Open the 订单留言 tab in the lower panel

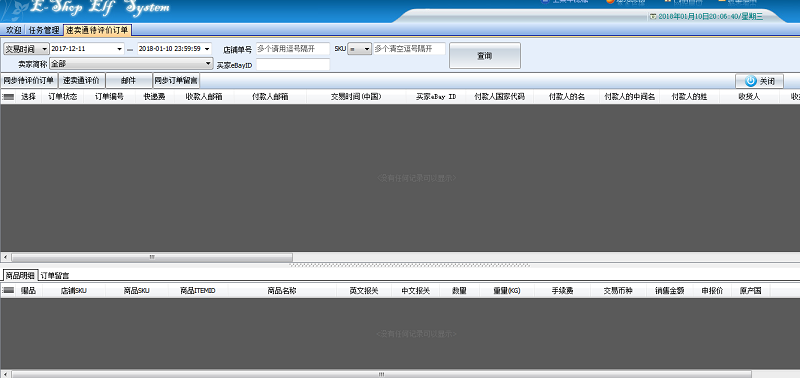pyautogui.click(x=55, y=275)
